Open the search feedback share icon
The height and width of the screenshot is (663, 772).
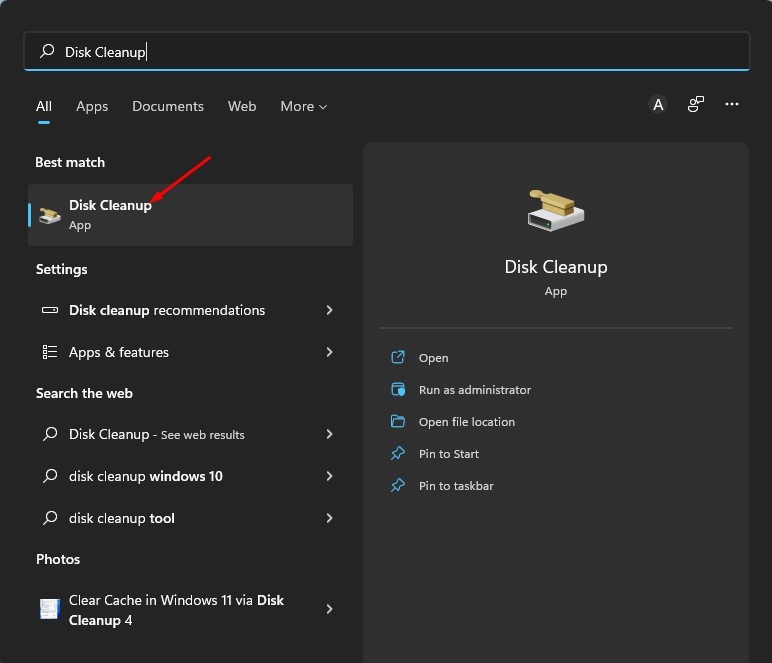(696, 105)
